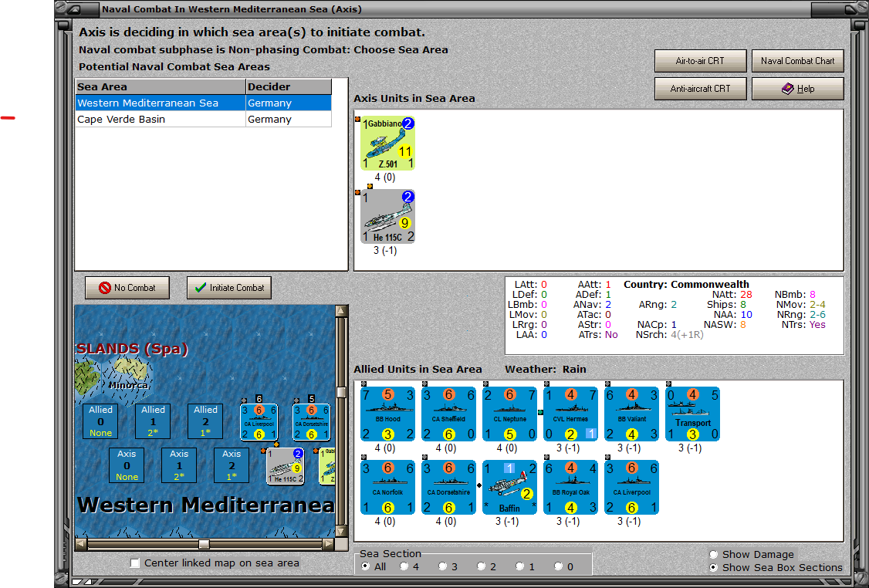
Task: Click the map's horizontal scrollbar thumb
Action: pos(204,544)
